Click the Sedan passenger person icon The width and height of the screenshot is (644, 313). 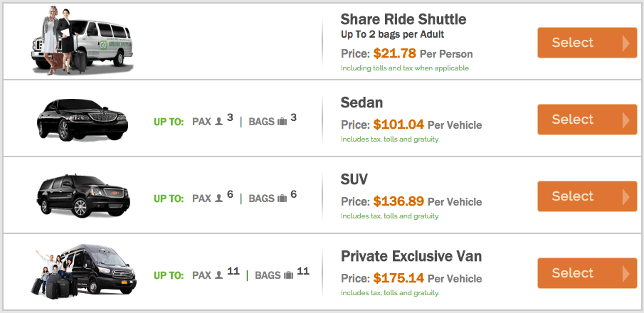tap(219, 122)
